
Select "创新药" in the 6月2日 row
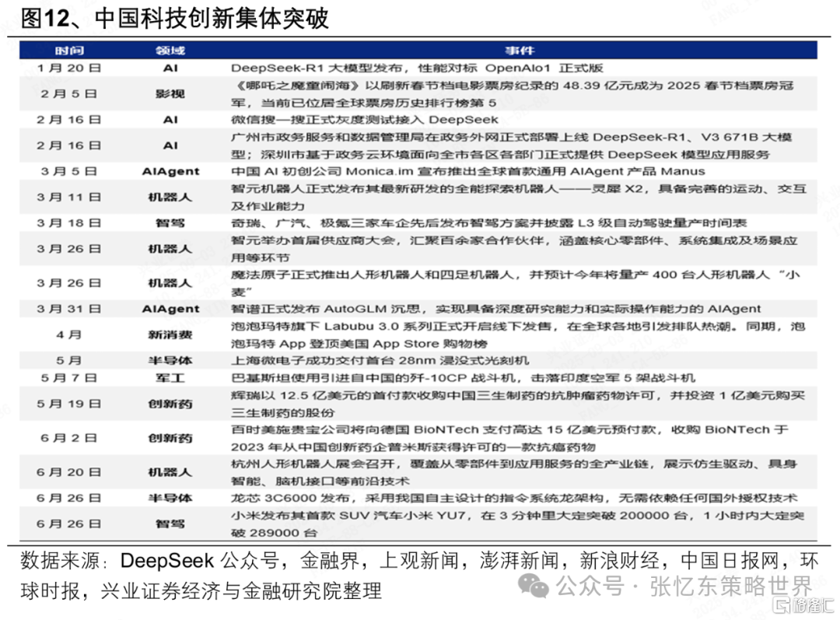pos(170,438)
